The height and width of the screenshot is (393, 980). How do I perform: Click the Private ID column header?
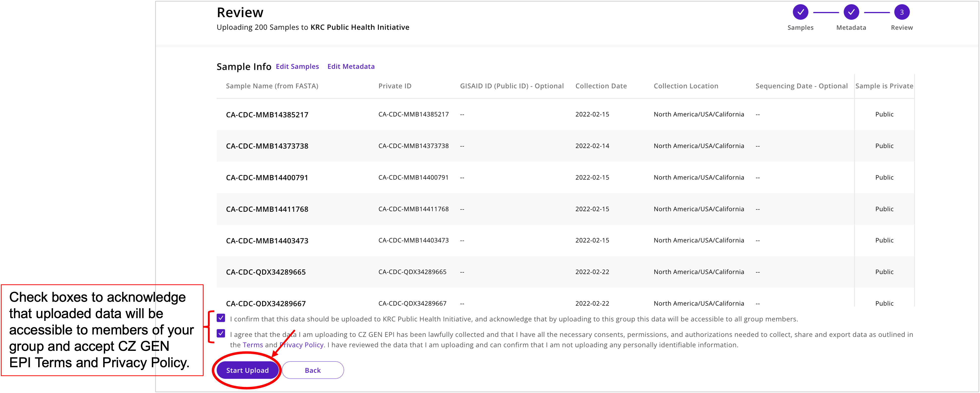395,86
